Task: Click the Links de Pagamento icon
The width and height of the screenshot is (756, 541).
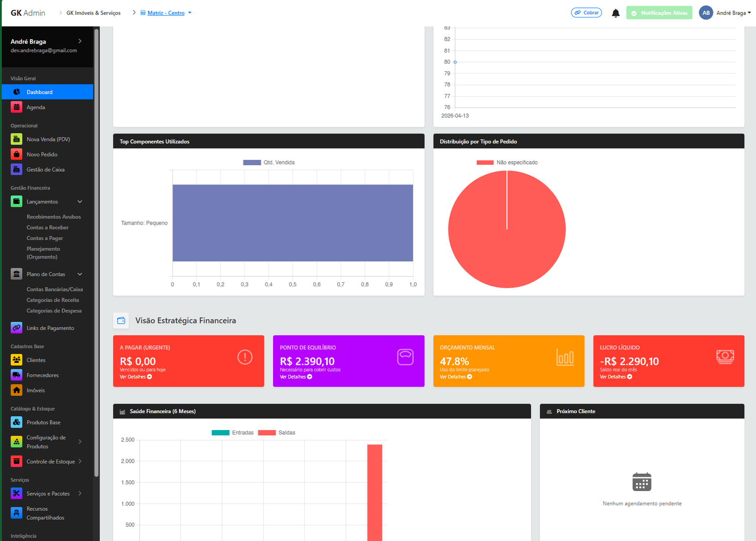Action: [17, 327]
